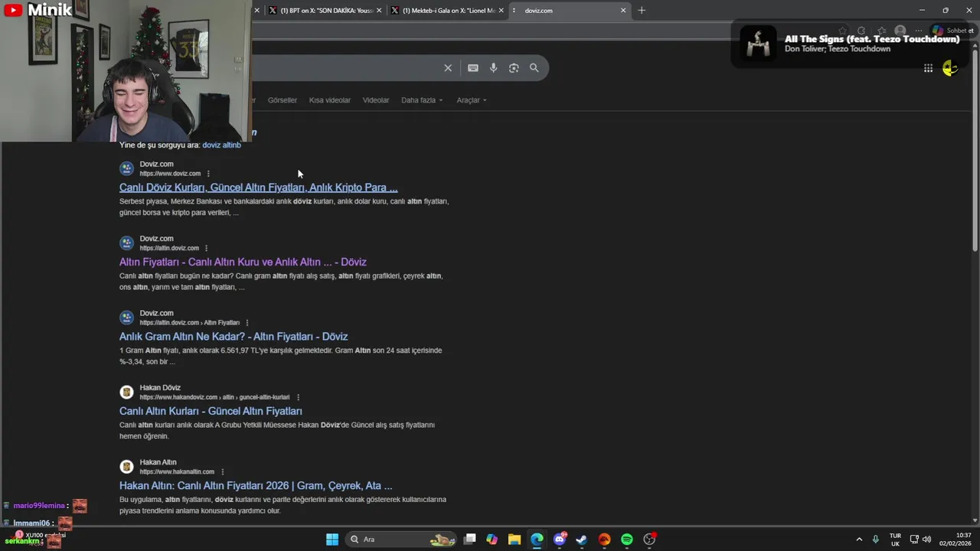Open Steam from the taskbar
Image resolution: width=980 pixels, height=551 pixels.
click(x=582, y=540)
